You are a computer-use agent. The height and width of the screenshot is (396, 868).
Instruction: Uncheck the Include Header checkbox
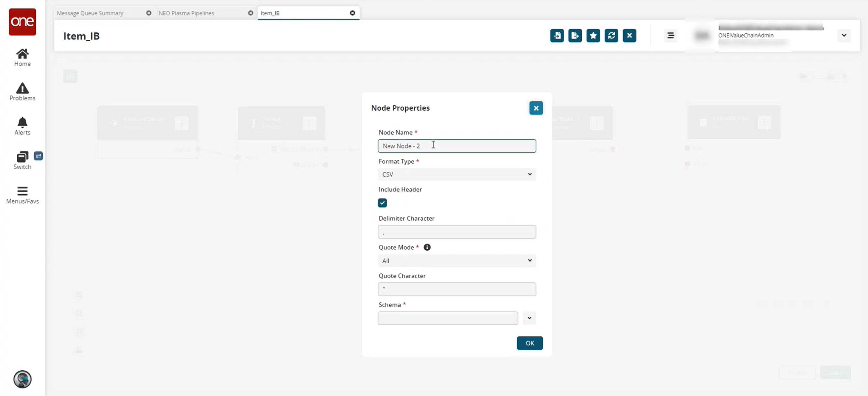(x=382, y=203)
